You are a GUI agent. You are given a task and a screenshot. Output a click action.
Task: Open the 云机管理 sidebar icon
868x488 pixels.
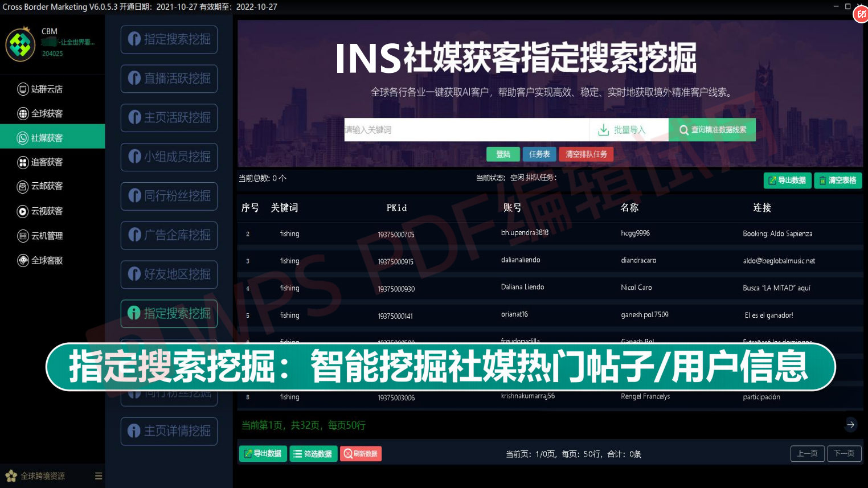click(x=23, y=236)
